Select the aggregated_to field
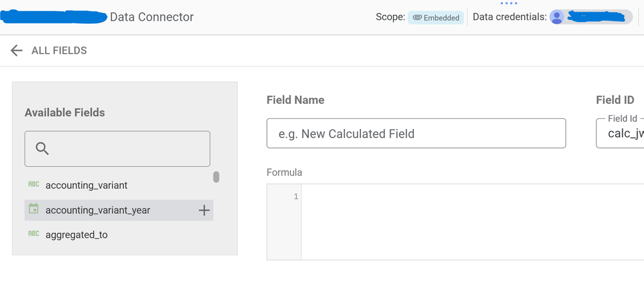This screenshot has height=282, width=644. (x=77, y=235)
